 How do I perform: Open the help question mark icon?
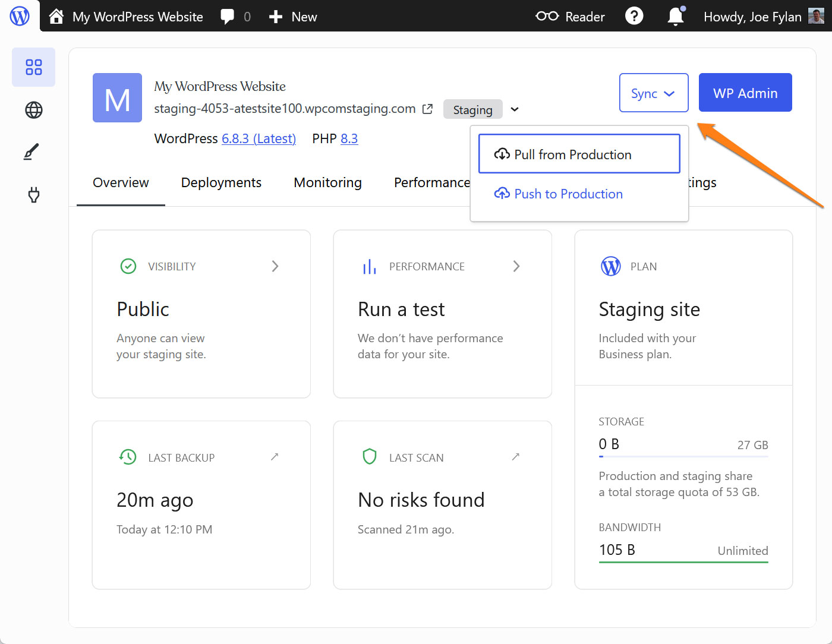tap(634, 16)
